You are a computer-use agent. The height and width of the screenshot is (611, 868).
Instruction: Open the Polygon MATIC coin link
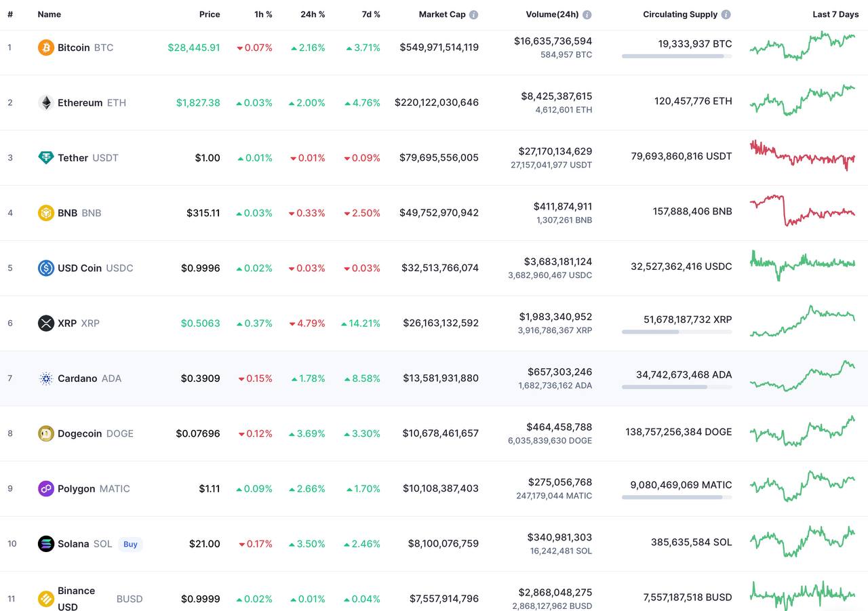76,489
